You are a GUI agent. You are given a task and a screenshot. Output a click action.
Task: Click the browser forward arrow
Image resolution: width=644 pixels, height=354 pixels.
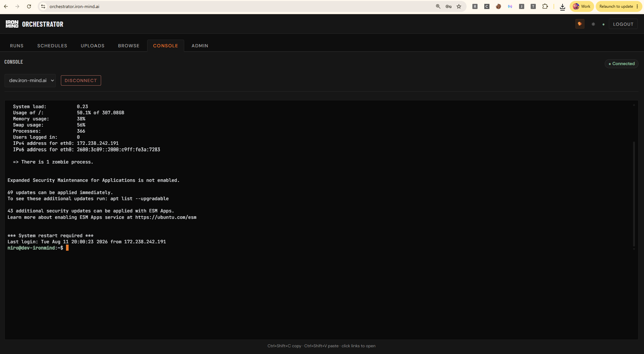17,6
